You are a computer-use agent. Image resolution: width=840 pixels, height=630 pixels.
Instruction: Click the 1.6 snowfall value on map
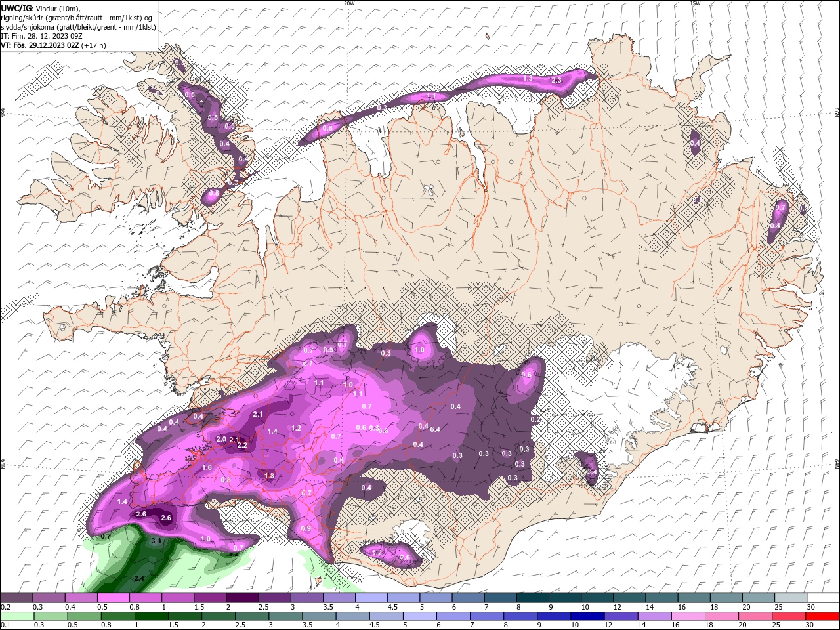(x=207, y=467)
